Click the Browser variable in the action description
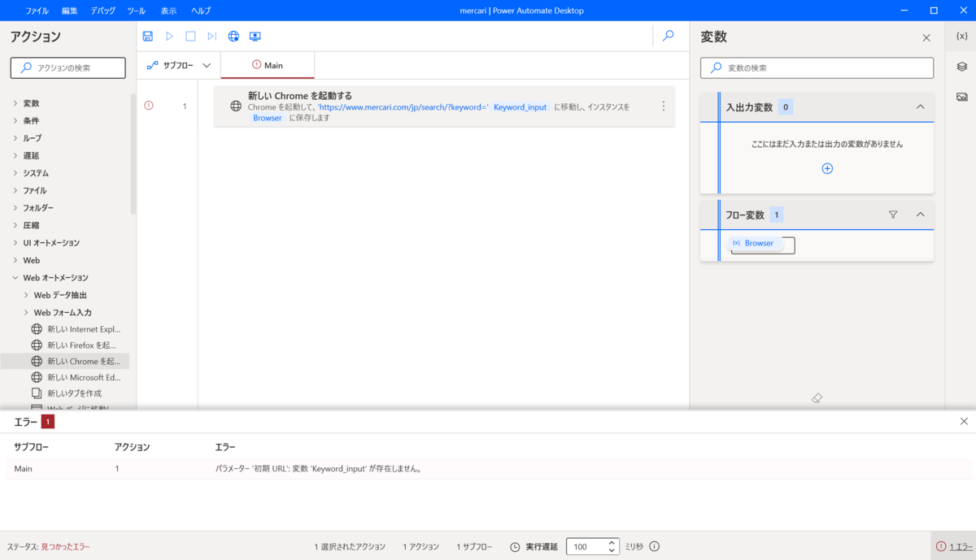The image size is (976, 560). [x=268, y=118]
